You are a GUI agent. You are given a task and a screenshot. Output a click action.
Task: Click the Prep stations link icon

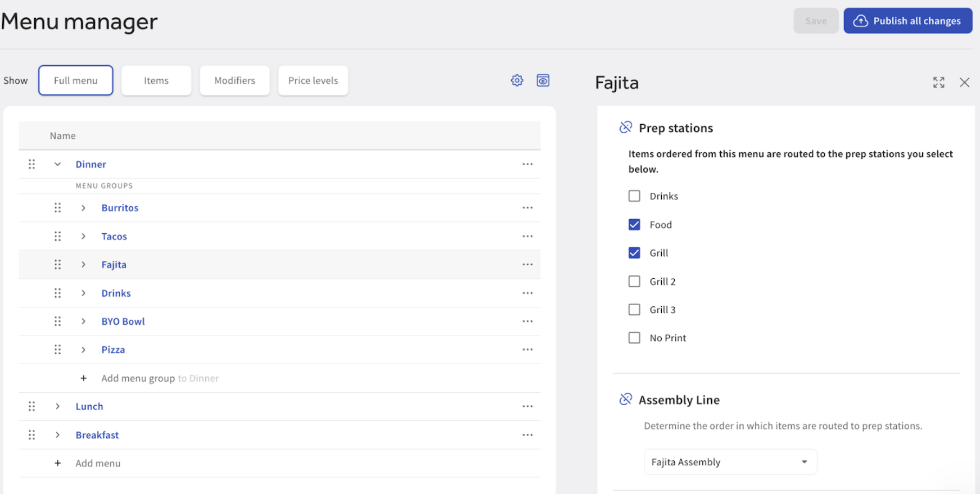(x=625, y=128)
